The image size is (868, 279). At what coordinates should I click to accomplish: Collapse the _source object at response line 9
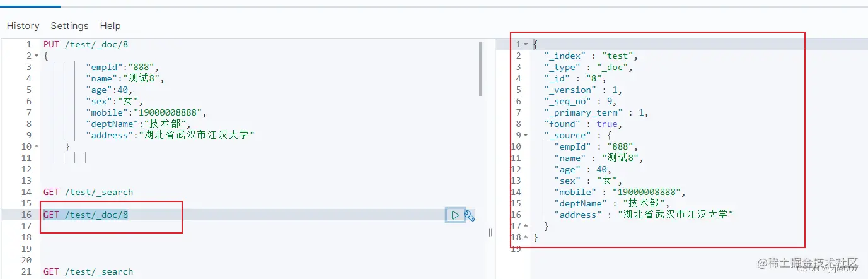[x=526, y=136]
